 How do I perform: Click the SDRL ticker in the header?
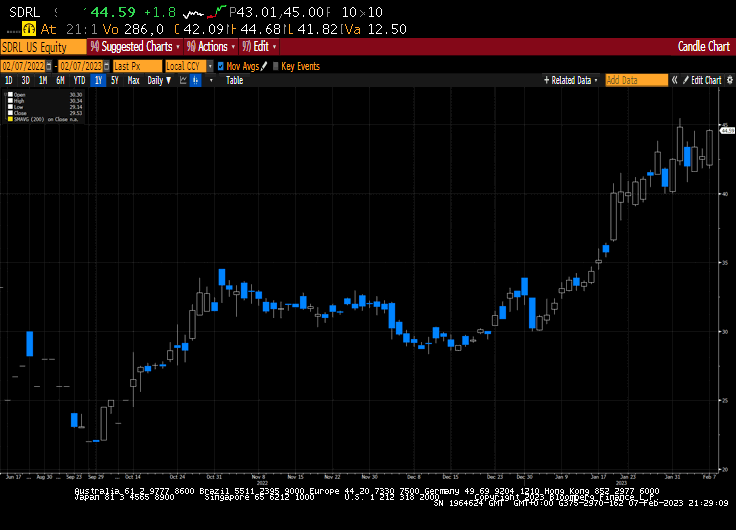[x=24, y=12]
